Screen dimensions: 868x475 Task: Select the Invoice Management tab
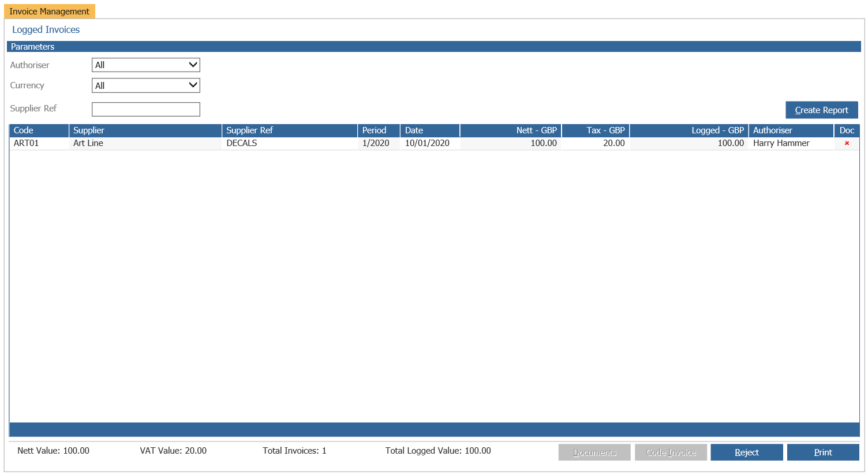[x=49, y=12]
